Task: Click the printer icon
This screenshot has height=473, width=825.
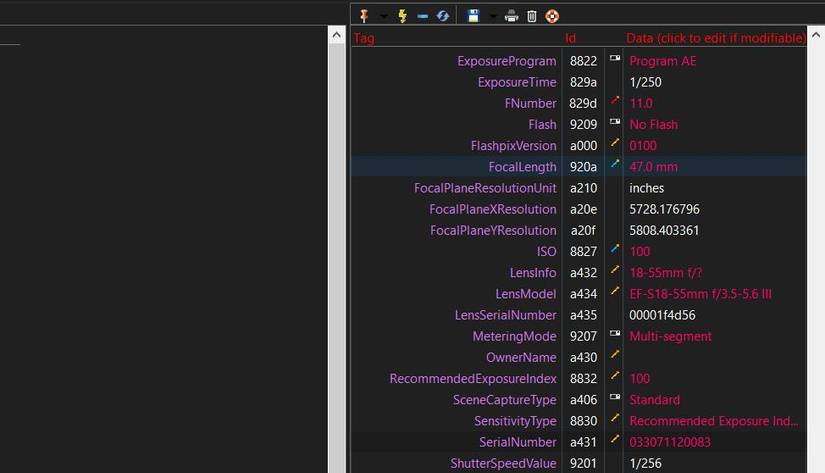Action: pyautogui.click(x=512, y=16)
